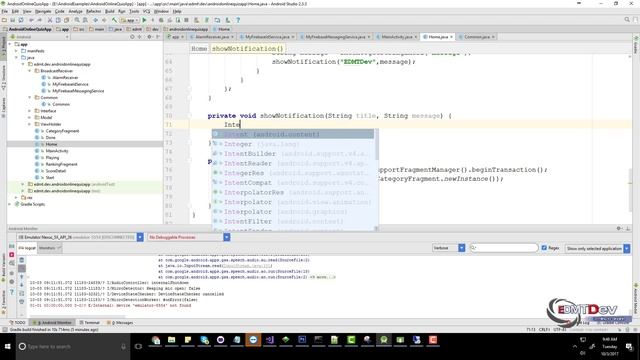Click the Redo arrow in toolbar

[x=40, y=20]
